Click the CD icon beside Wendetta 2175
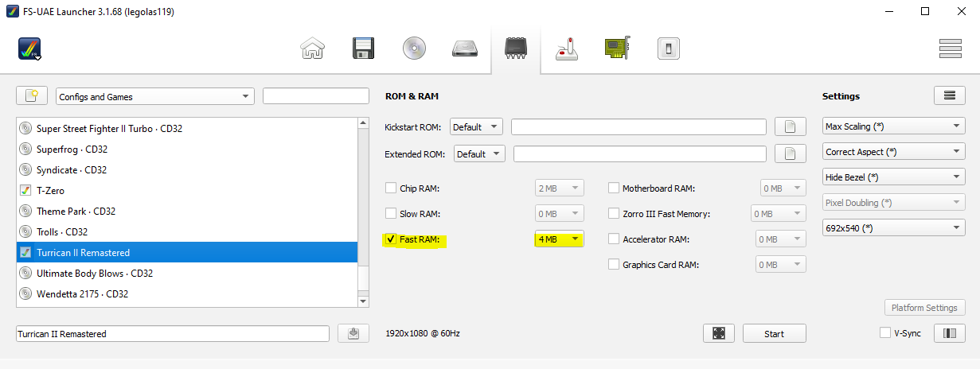Image resolution: width=980 pixels, height=369 pixels. click(25, 293)
